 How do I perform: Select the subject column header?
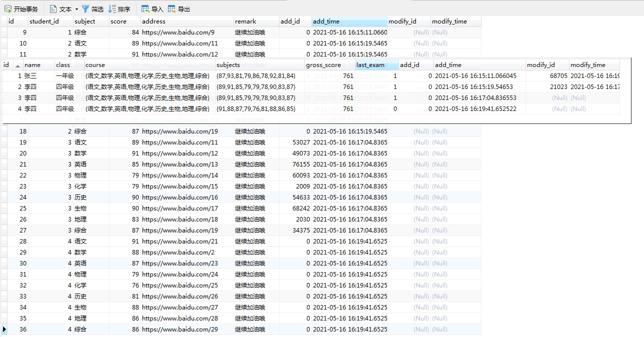91,21
